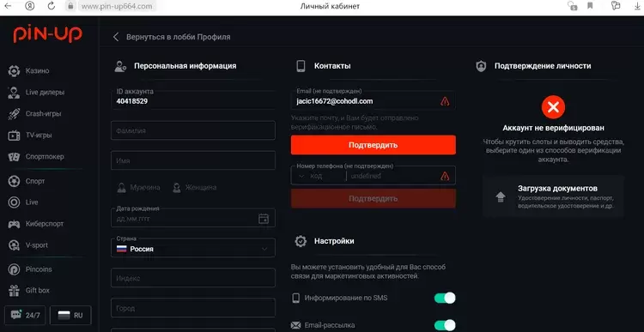Open the birth date calendar picker
Screen dimensions: 644x332
click(x=264, y=219)
